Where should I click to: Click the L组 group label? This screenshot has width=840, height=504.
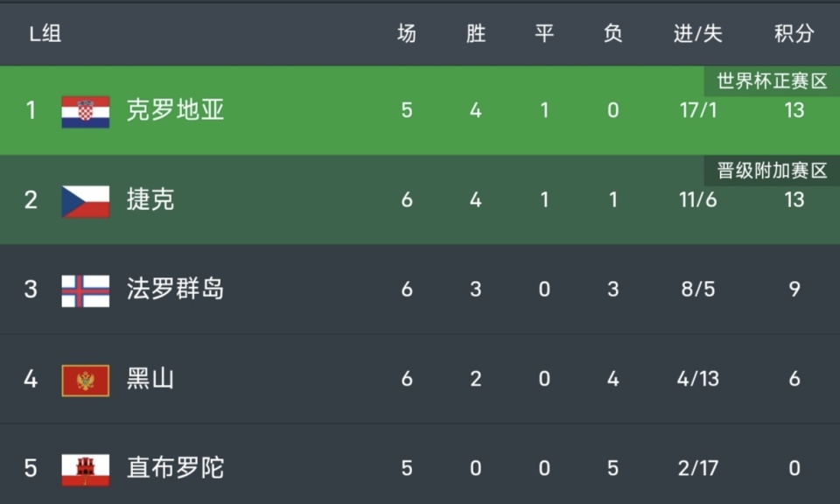pos(45,34)
